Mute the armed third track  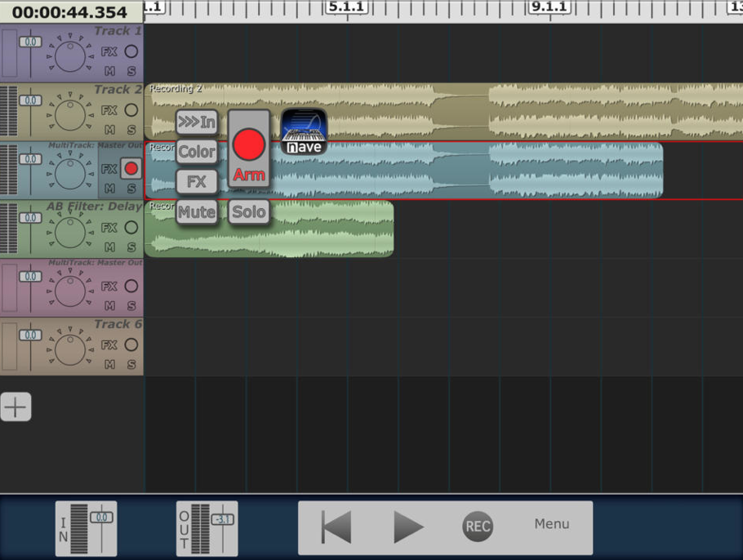tap(109, 189)
